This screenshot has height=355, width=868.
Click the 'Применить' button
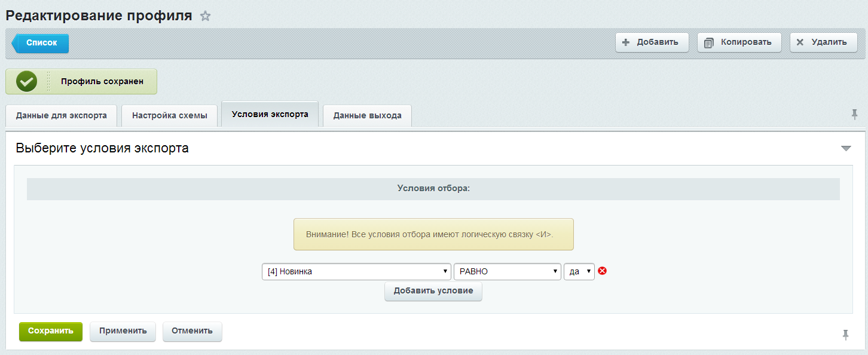point(123,331)
